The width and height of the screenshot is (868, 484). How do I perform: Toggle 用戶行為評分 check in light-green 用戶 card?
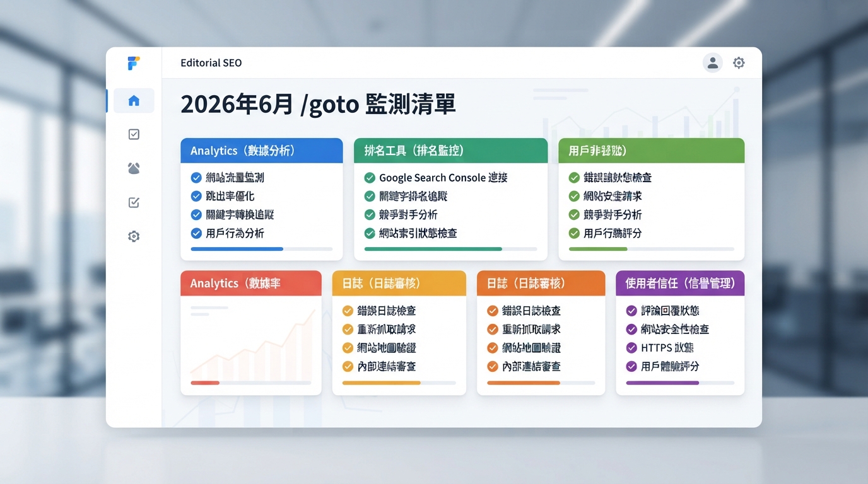click(574, 233)
